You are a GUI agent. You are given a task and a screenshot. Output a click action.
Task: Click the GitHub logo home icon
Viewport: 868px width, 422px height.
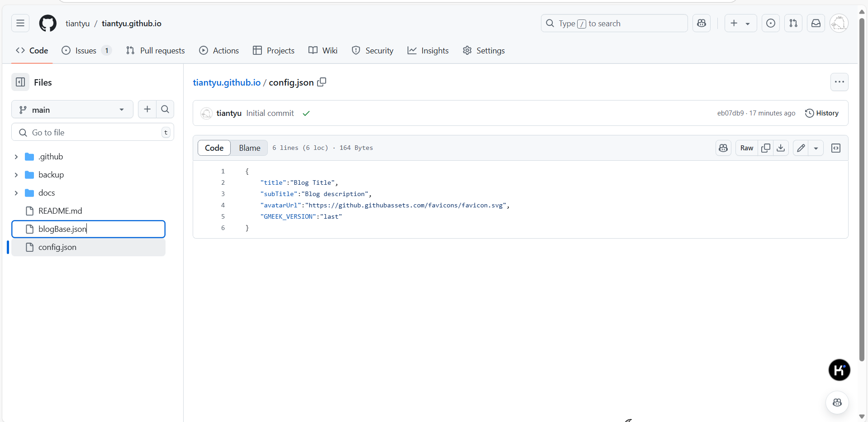48,24
